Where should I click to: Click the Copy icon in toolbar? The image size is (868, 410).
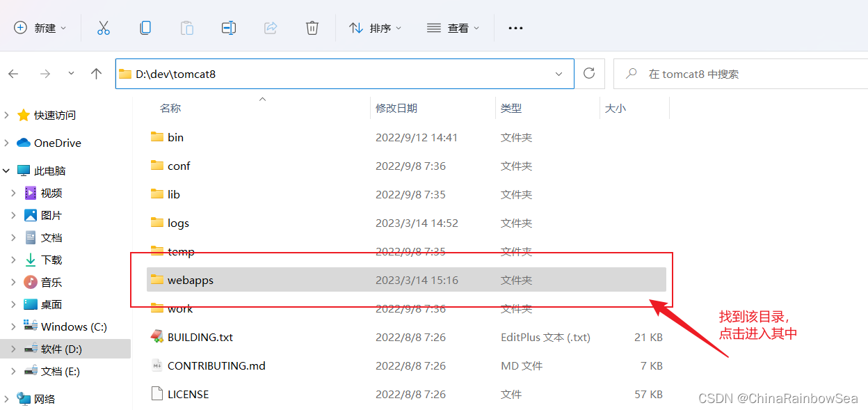click(x=145, y=28)
